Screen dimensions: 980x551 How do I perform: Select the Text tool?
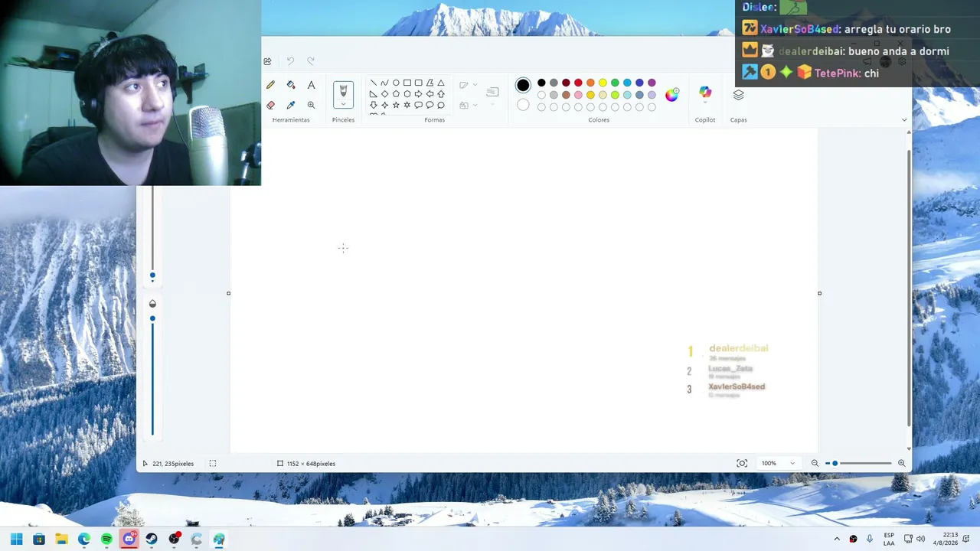click(x=311, y=85)
